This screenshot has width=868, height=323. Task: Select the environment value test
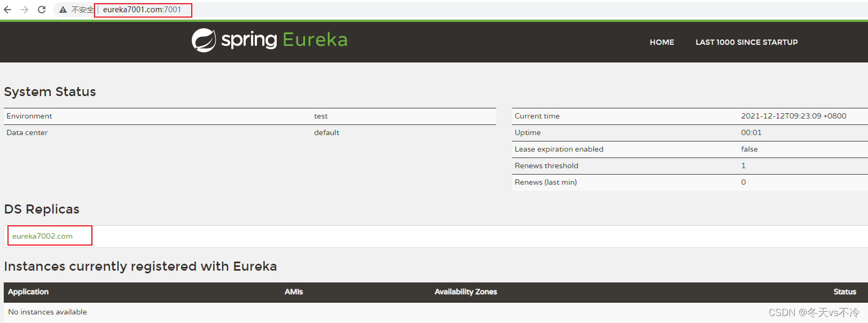[x=321, y=116]
